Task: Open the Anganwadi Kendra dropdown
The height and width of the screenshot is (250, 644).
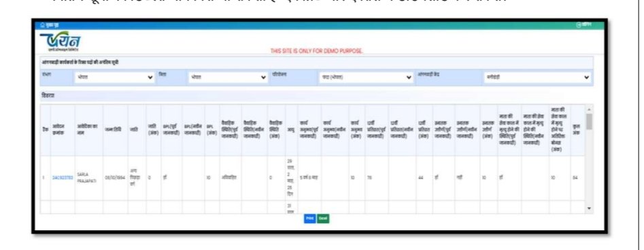Action: pyautogui.click(x=537, y=77)
